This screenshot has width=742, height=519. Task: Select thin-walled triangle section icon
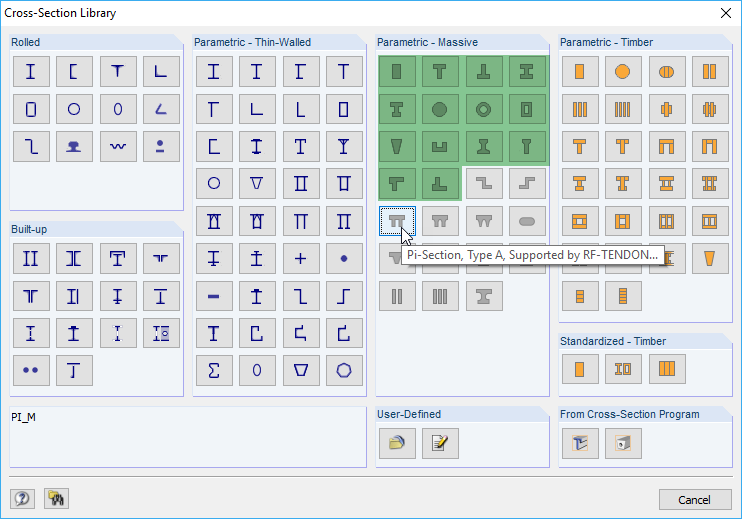click(257, 184)
